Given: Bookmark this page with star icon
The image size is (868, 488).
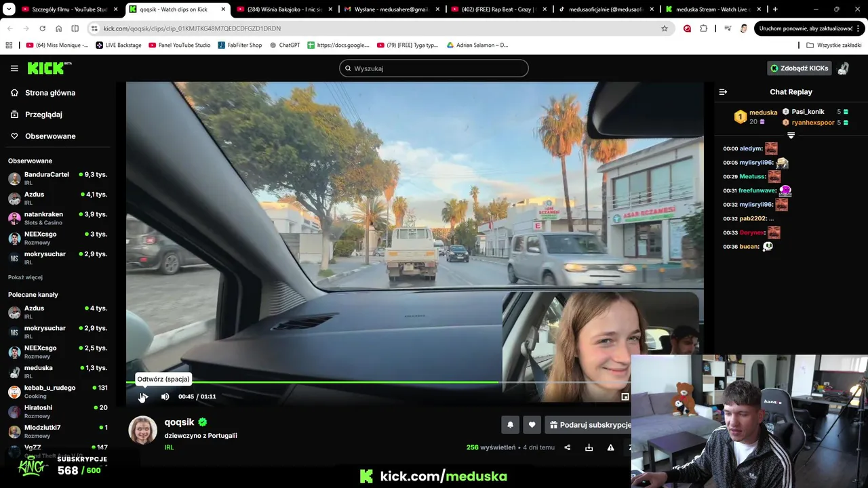Looking at the screenshot, I should [x=665, y=28].
